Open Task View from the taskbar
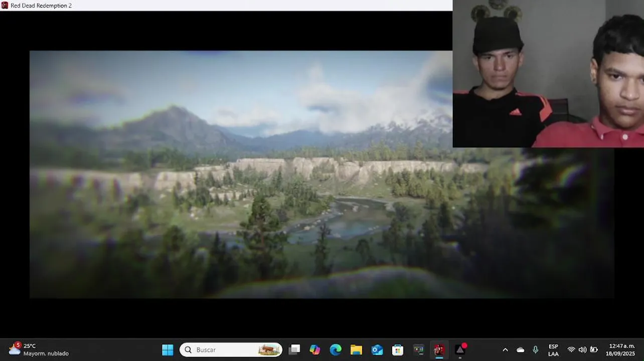644x361 pixels. pos(294,349)
